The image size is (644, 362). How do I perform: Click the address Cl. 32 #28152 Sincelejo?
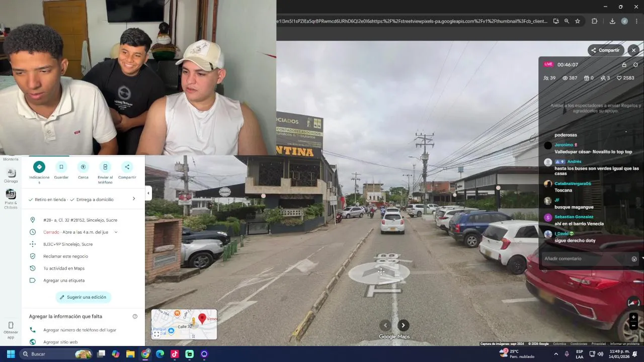80,220
